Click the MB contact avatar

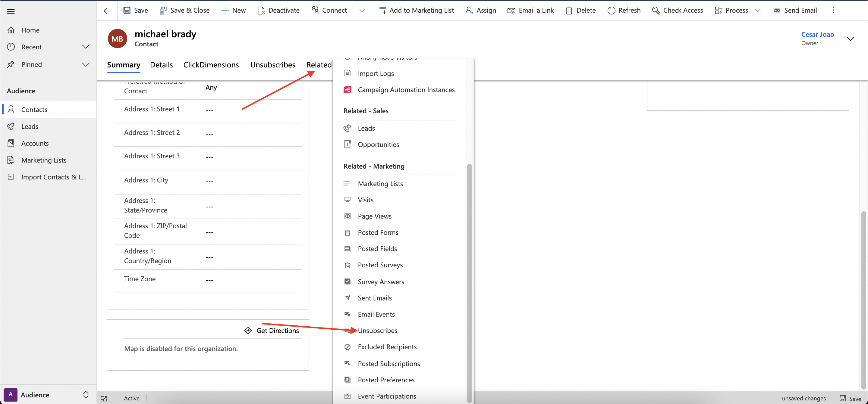(x=117, y=38)
